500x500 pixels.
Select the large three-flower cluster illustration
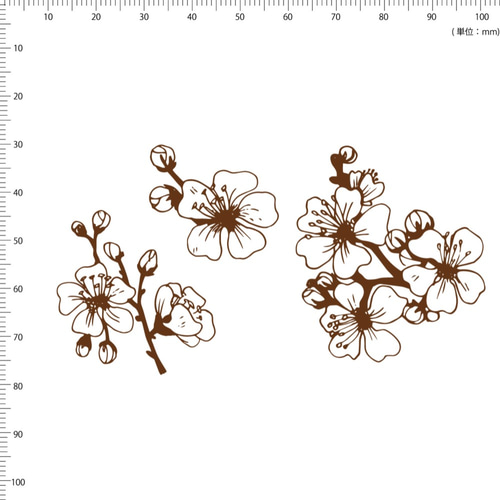(x=390, y=254)
